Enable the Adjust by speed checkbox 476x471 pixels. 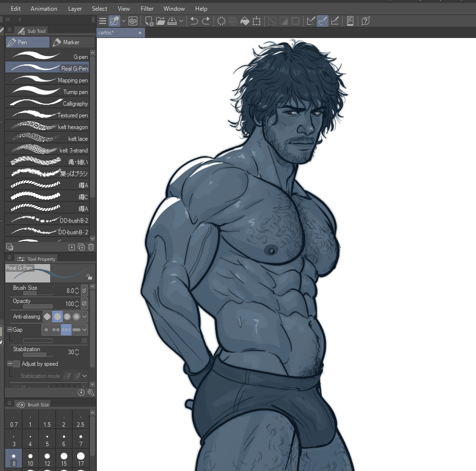(17, 364)
